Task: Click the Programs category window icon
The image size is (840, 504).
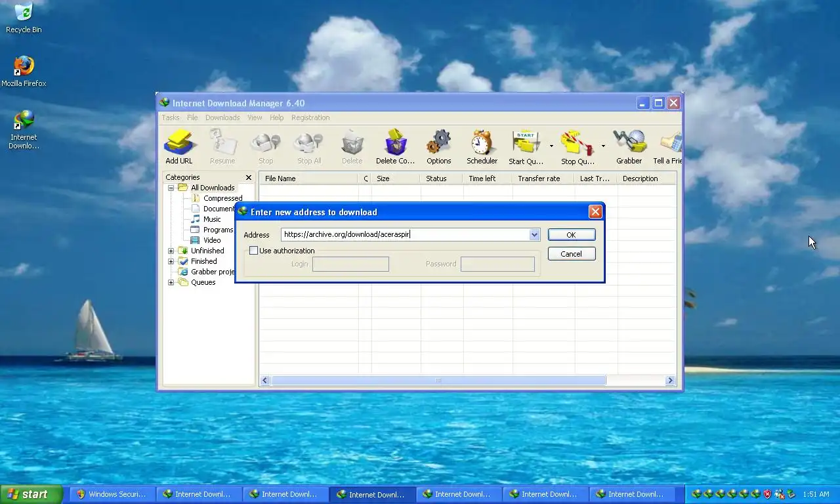Action: point(196,230)
